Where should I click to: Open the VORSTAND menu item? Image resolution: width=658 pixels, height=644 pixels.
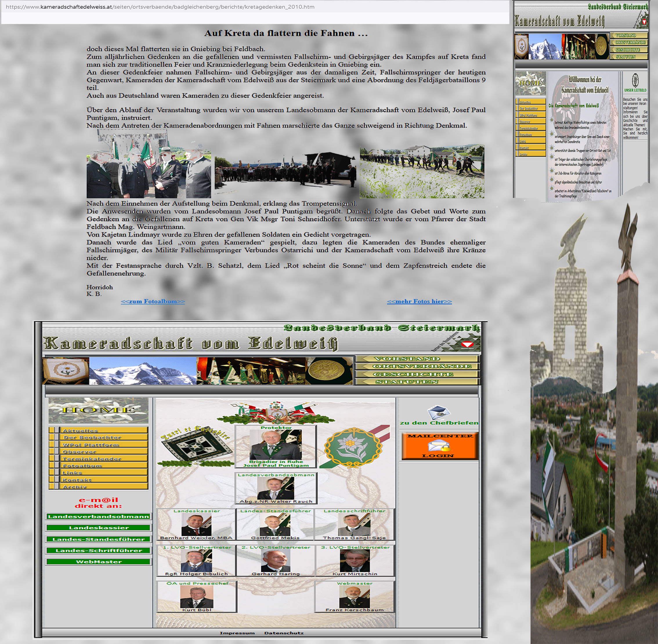[406, 358]
